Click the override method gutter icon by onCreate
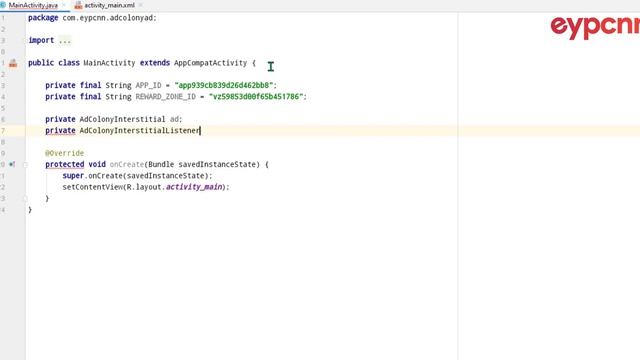 (12, 164)
